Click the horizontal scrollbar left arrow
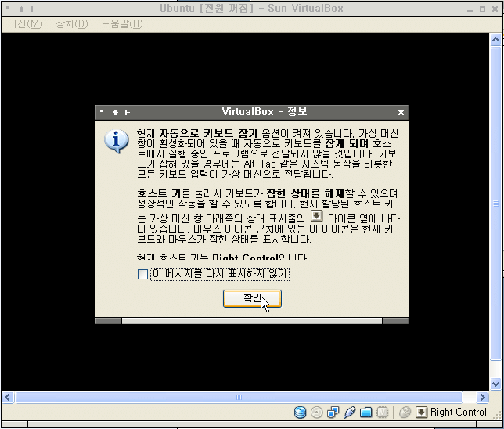 pyautogui.click(x=8, y=398)
